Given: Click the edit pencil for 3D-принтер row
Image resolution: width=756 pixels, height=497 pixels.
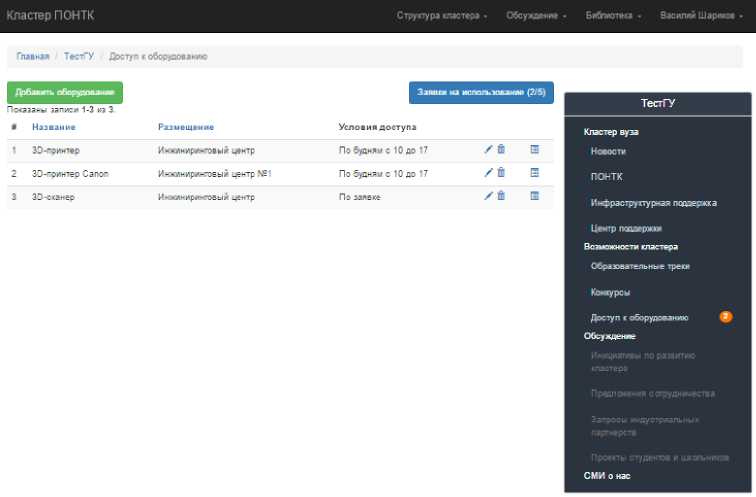Looking at the screenshot, I should 488,149.
